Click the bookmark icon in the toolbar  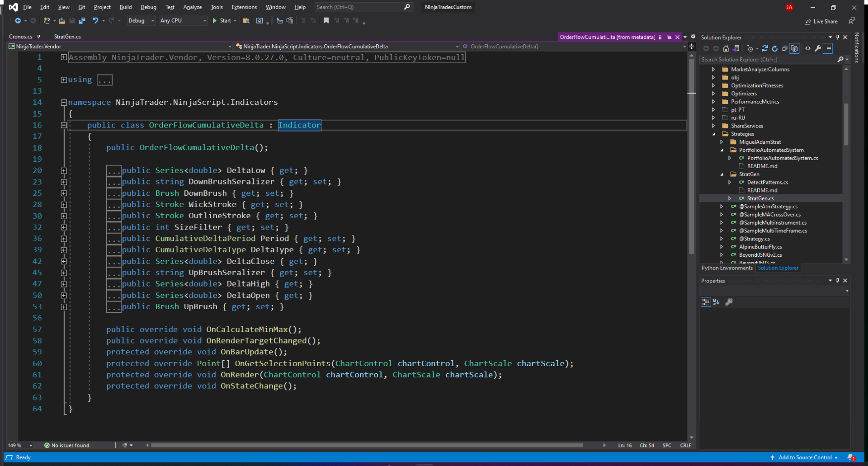326,21
